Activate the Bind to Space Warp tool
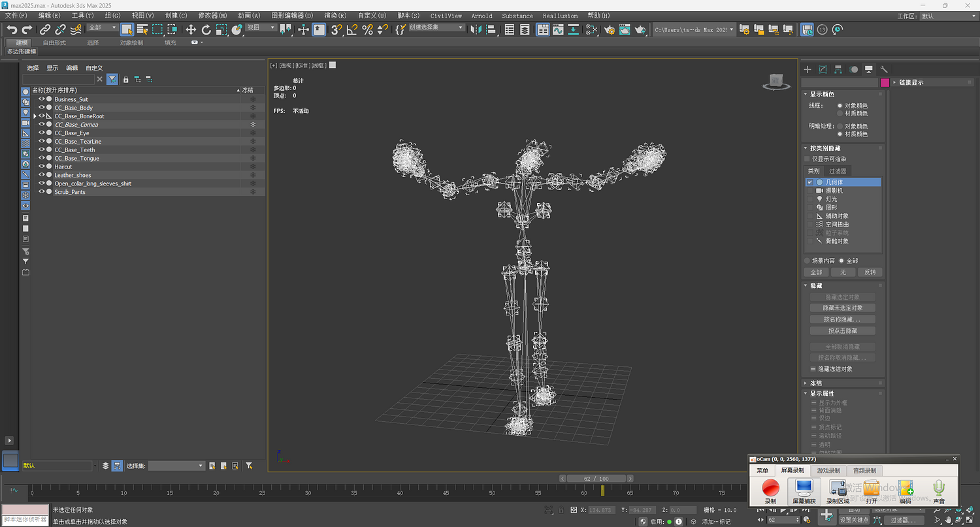 tap(76, 29)
